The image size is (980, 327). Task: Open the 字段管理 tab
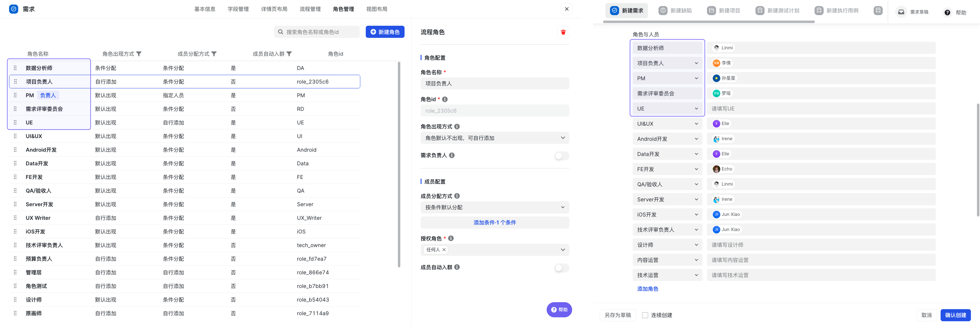[x=238, y=9]
